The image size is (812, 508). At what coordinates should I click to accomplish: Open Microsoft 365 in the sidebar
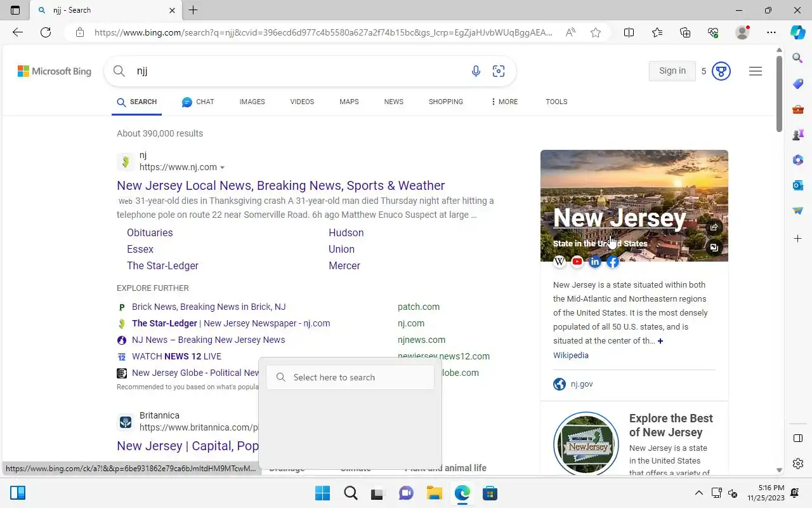tap(798, 160)
